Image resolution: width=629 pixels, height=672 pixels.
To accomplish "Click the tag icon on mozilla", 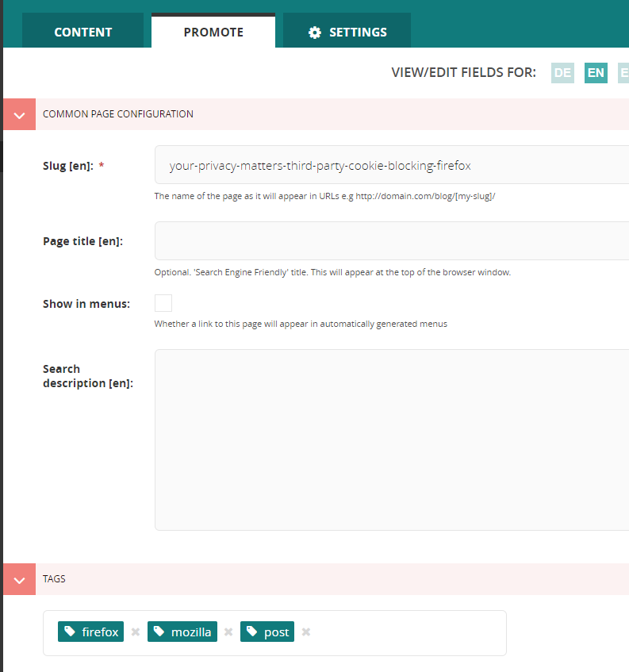I will [x=159, y=632].
